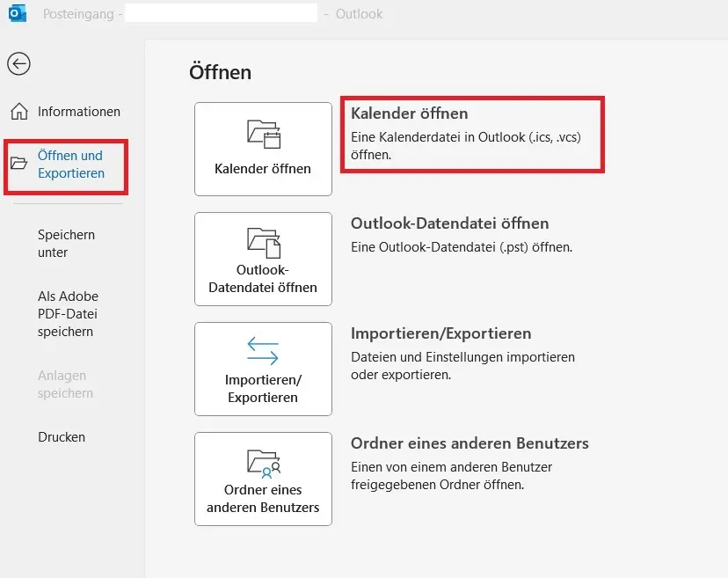The height and width of the screenshot is (578, 728).
Task: Click the back arrow to leave backstage view
Action: tap(18, 64)
